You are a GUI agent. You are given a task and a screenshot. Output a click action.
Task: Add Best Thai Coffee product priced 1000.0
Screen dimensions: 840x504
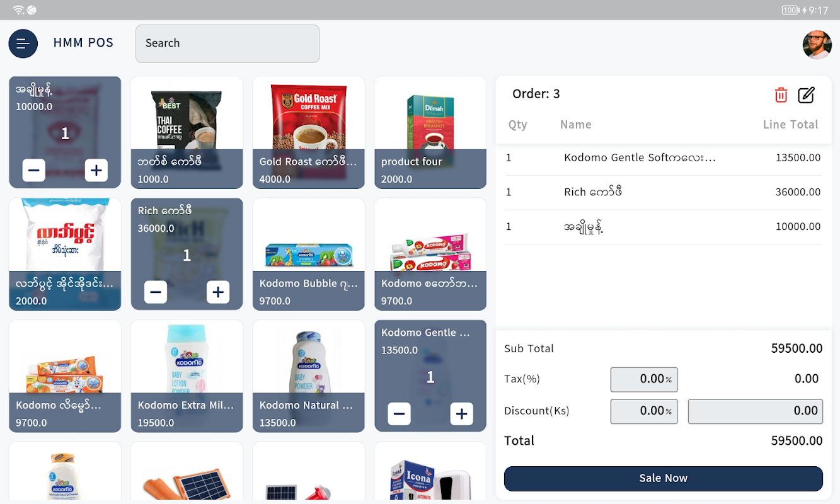(x=187, y=132)
